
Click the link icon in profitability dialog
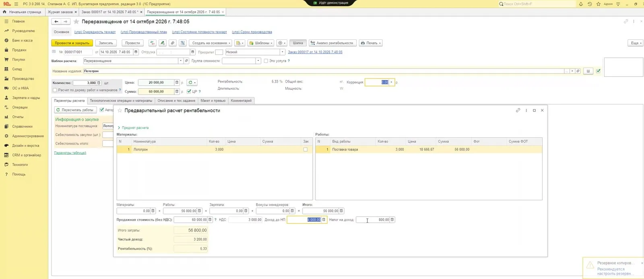pyautogui.click(x=518, y=110)
